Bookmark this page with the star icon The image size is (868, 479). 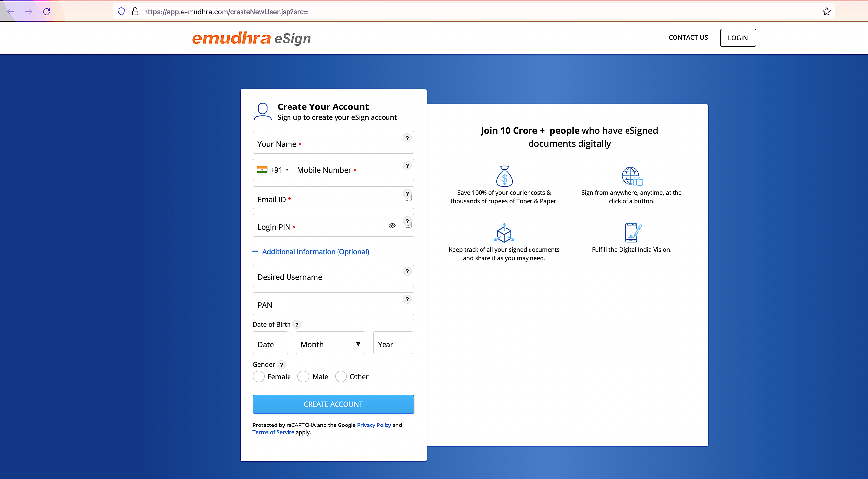(827, 11)
